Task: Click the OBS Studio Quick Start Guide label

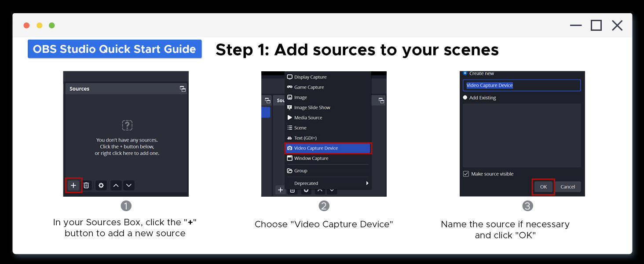Action: tap(114, 49)
